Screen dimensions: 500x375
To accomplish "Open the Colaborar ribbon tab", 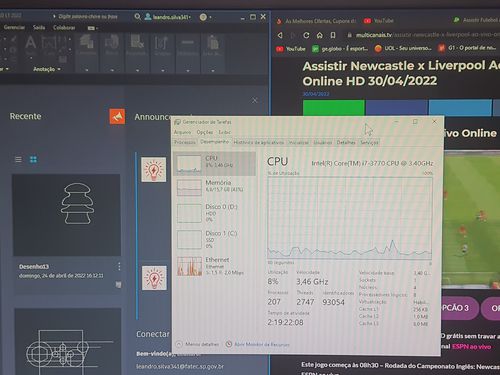I will 64,28.
